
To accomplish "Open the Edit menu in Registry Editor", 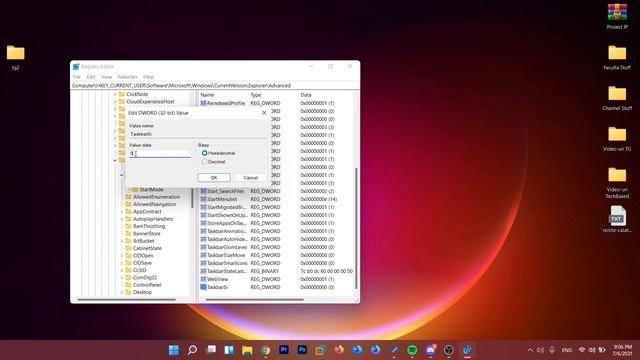I will tap(91, 77).
